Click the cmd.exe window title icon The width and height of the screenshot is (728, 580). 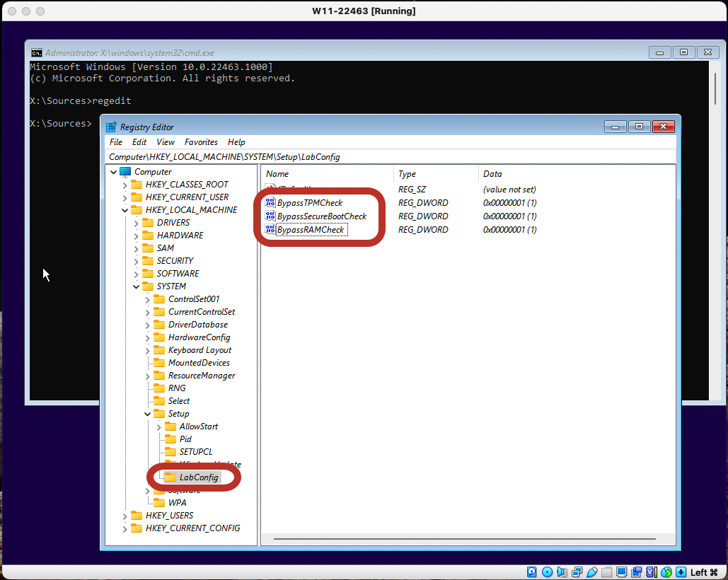click(x=37, y=53)
